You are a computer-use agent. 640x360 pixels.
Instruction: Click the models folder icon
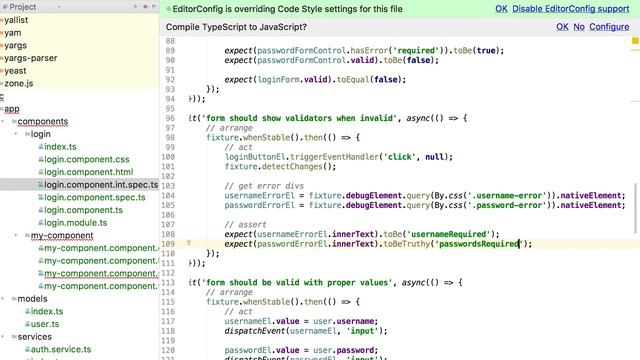tap(14, 298)
